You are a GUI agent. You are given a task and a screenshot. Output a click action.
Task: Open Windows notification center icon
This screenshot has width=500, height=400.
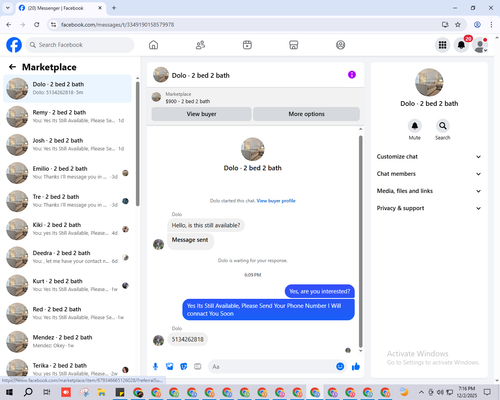pos(487,392)
